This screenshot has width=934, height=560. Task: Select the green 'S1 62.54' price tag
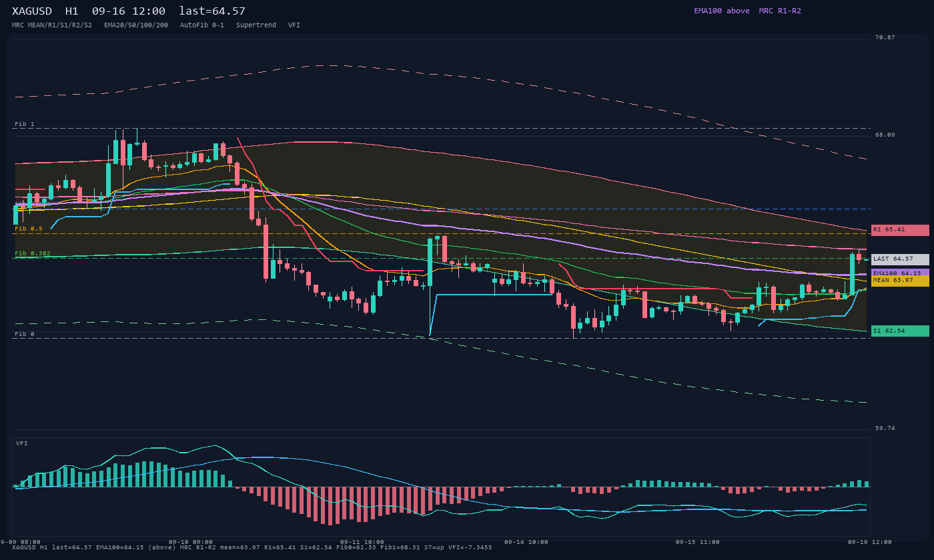tap(900, 331)
